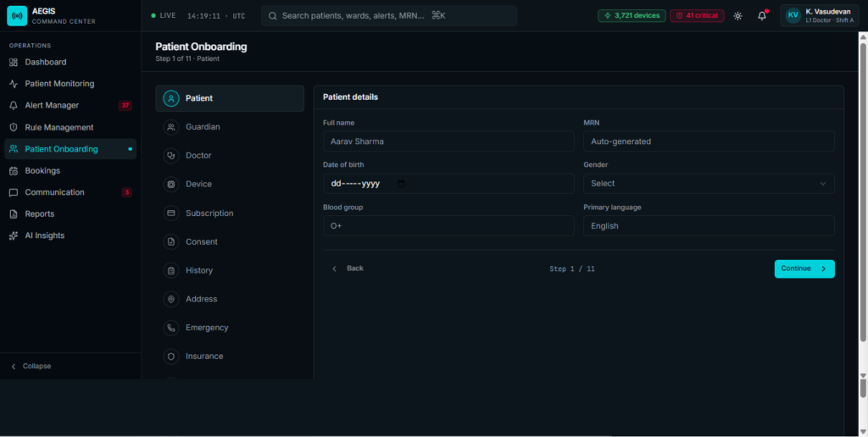Select the Consent onboarding step
868x437 pixels.
pos(230,241)
